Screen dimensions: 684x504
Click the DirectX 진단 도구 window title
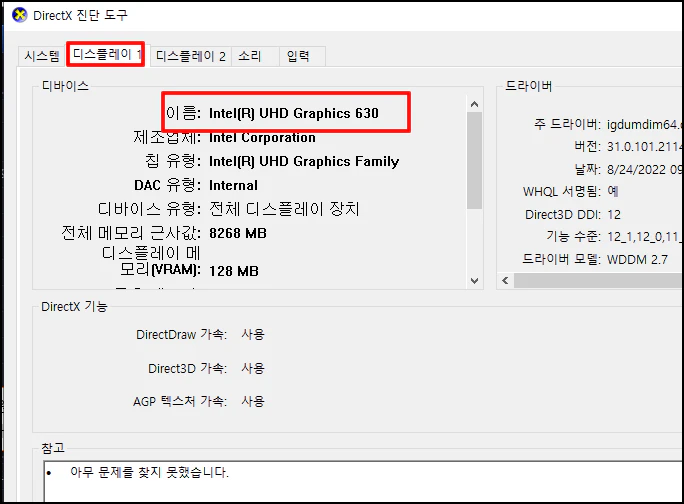[80, 15]
